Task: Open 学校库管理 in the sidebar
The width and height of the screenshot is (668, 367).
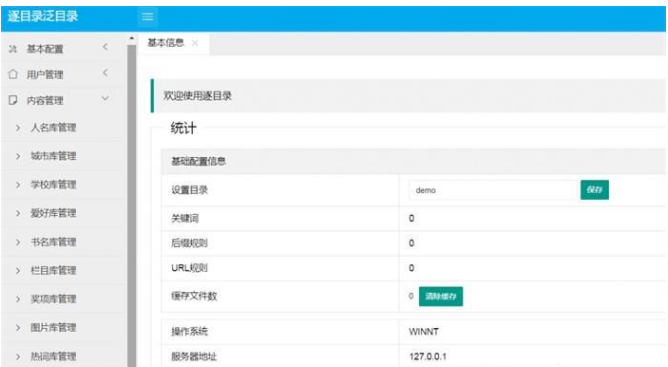Action: (x=53, y=185)
